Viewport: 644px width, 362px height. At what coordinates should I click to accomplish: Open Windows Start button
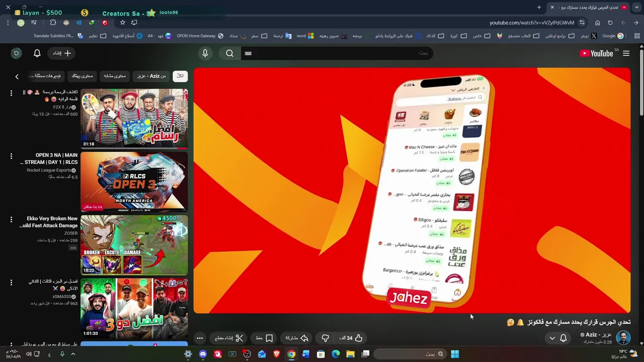click(x=455, y=354)
